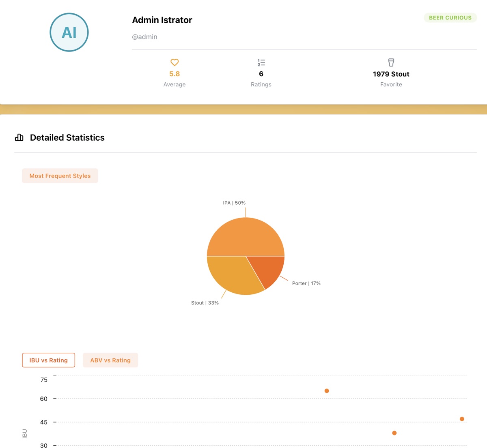The height and width of the screenshot is (448, 487).
Task: Click the 1979 Stout favorite beer
Action: [x=391, y=74]
